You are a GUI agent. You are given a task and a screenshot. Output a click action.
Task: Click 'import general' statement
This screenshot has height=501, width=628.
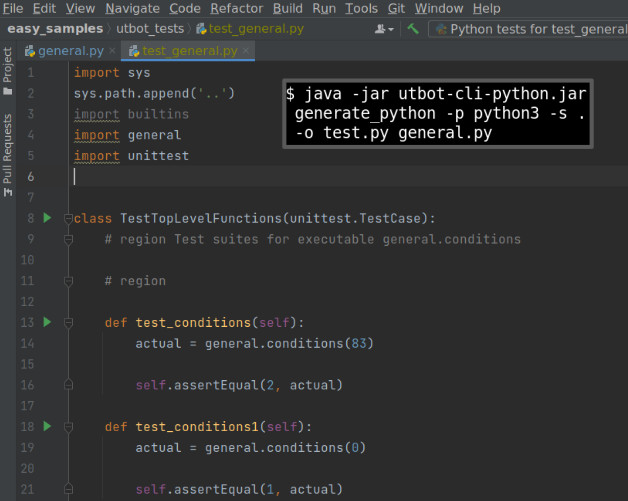coord(127,135)
